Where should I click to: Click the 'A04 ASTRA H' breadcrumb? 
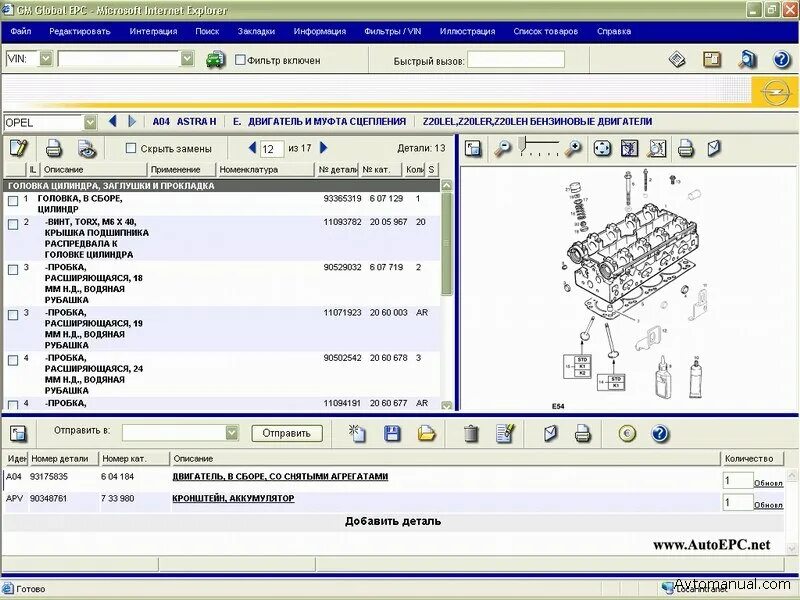[x=184, y=121]
